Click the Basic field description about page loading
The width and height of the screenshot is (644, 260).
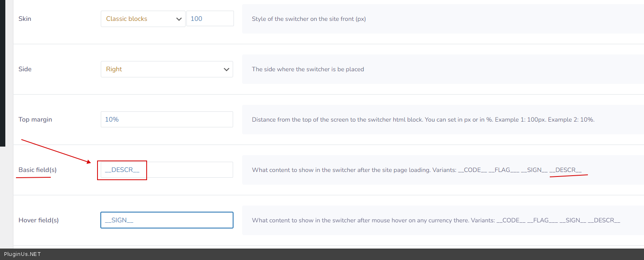tap(417, 170)
